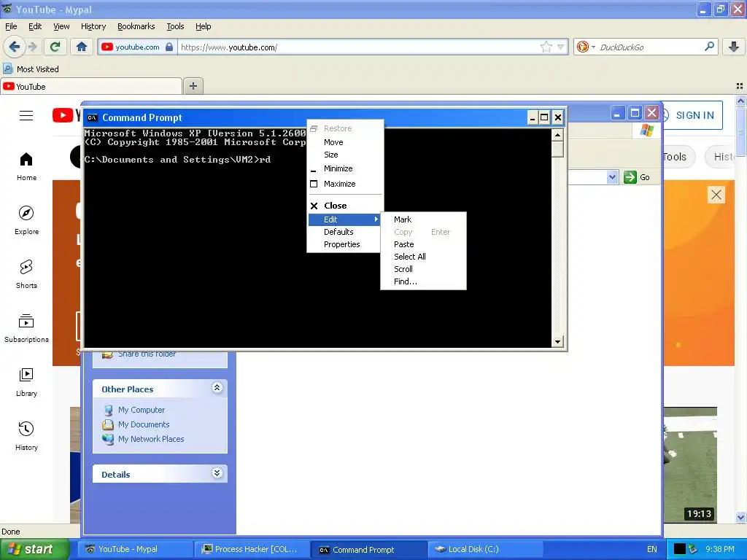Viewport: 747px width, 560px height.
Task: Click the Go button in Explorer window
Action: [637, 177]
